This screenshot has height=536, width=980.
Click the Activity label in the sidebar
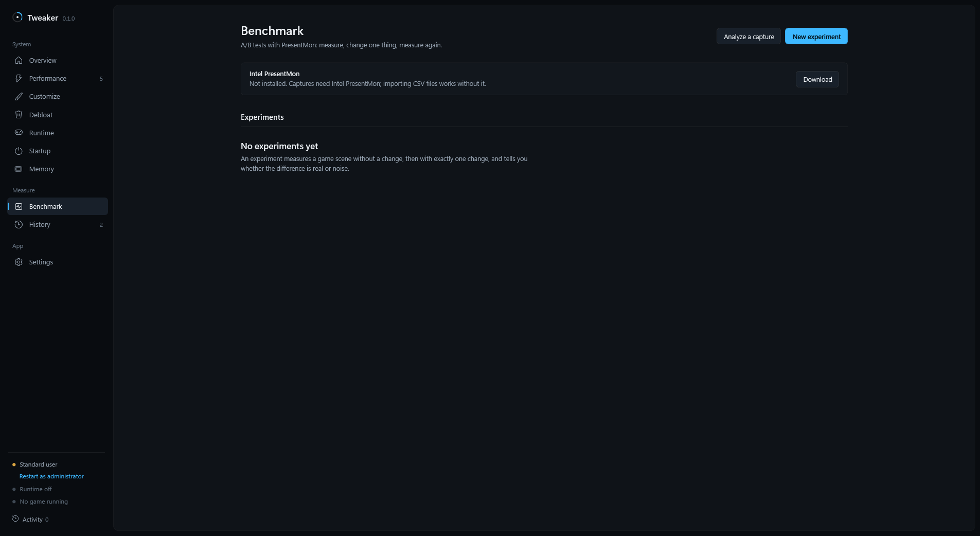point(32,520)
